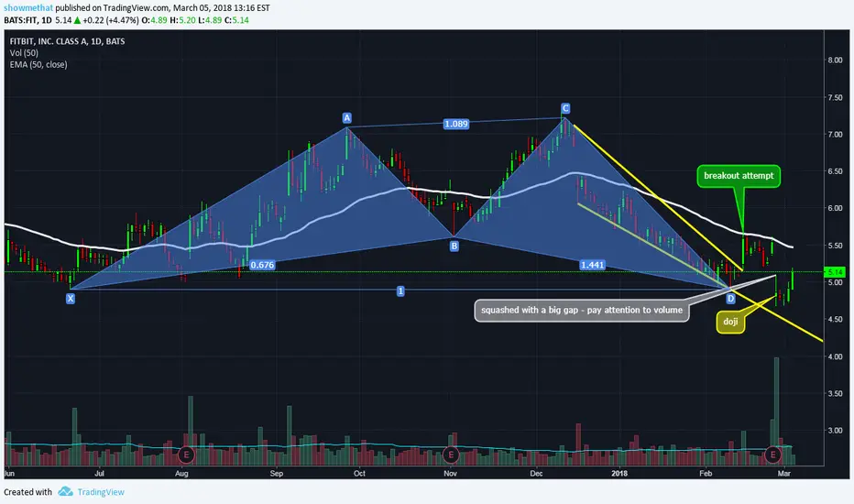Screen dimensions: 854x504
Task: Click the Jul label on time axis
Action: tap(99, 473)
